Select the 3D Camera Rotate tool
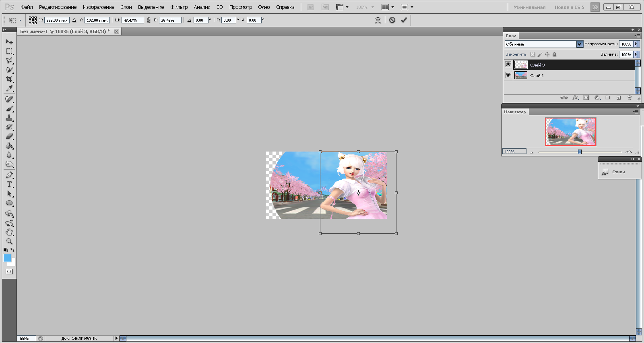Image resolution: width=644 pixels, height=343 pixels. tap(9, 223)
